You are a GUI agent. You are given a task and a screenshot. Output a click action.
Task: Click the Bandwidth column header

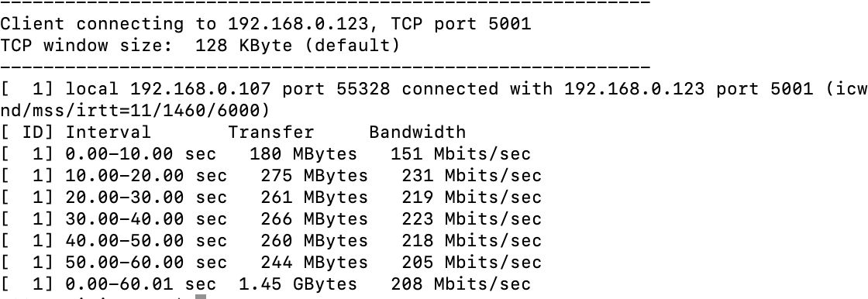417,132
